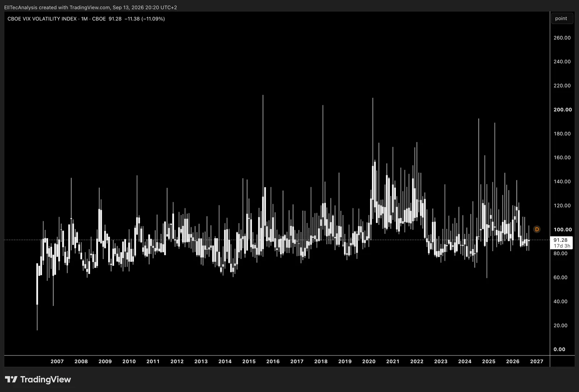Click the 2026 label on time axis
The width and height of the screenshot is (579, 392).
513,361
